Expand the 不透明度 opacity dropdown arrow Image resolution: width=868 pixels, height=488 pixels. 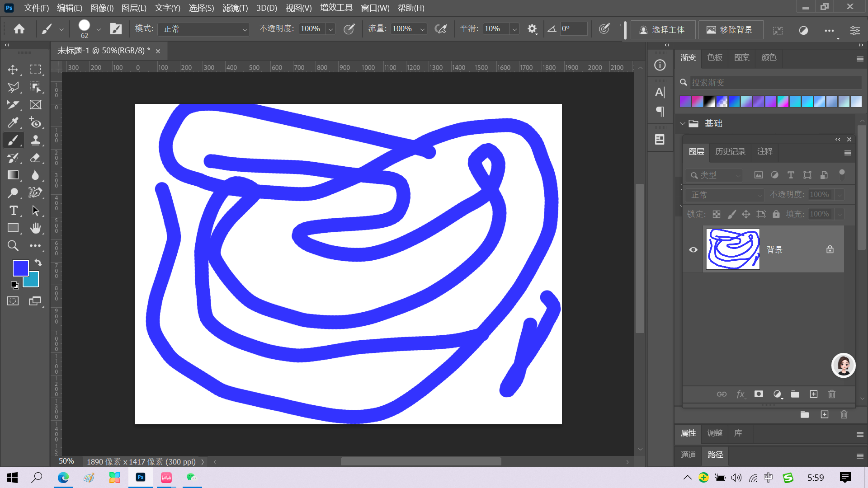click(x=331, y=29)
